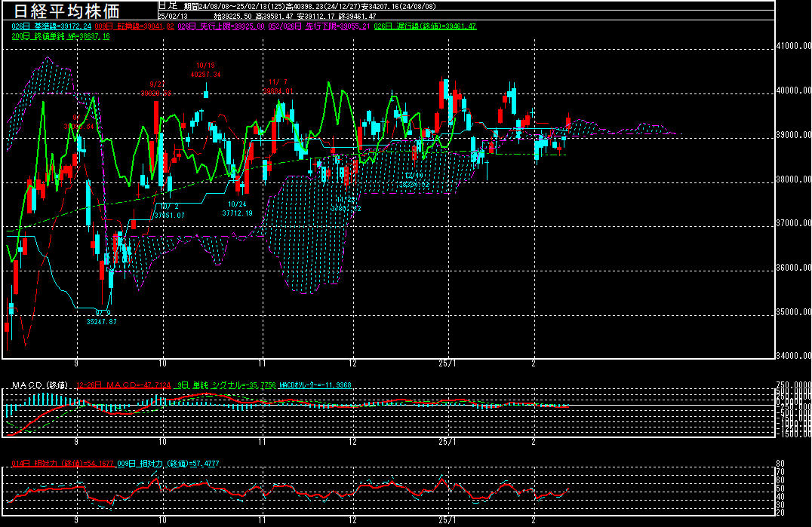Click 25/1 marker on MACD panel axis

(x=448, y=443)
